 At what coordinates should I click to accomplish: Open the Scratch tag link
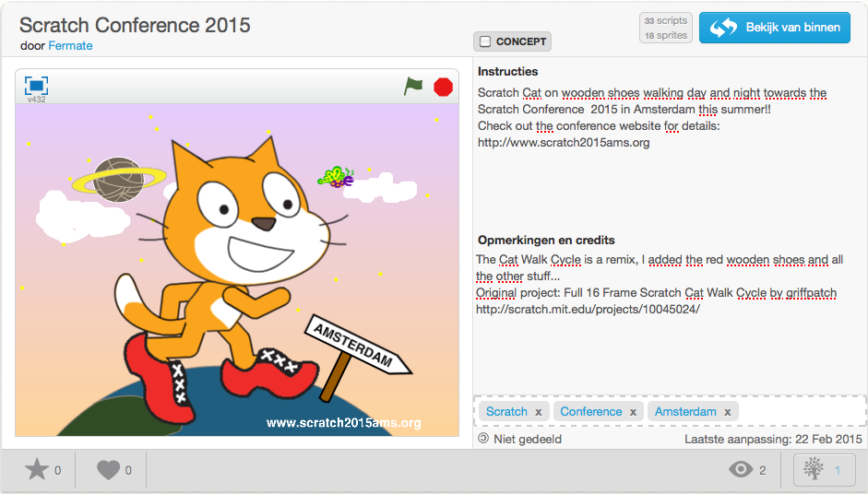(506, 412)
